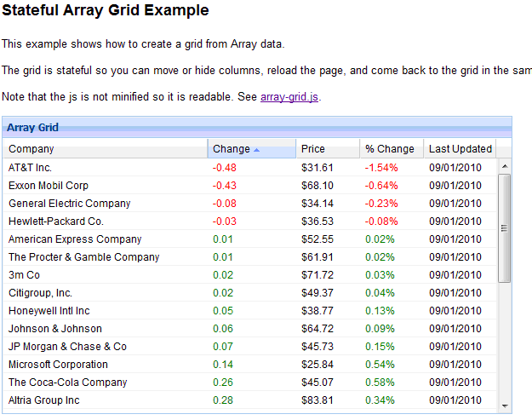Click the $83.81 price cell
The width and height of the screenshot is (532, 420).
[x=317, y=400]
